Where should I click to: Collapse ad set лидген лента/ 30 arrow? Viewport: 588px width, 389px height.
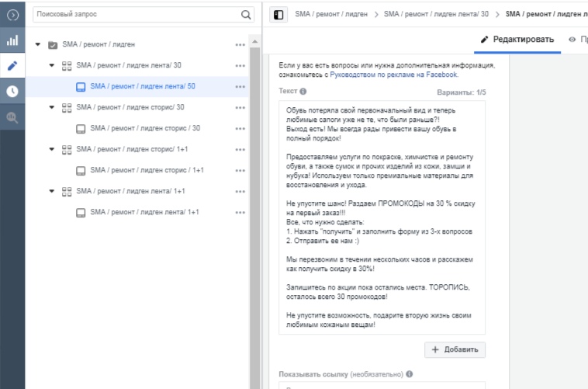(x=52, y=65)
